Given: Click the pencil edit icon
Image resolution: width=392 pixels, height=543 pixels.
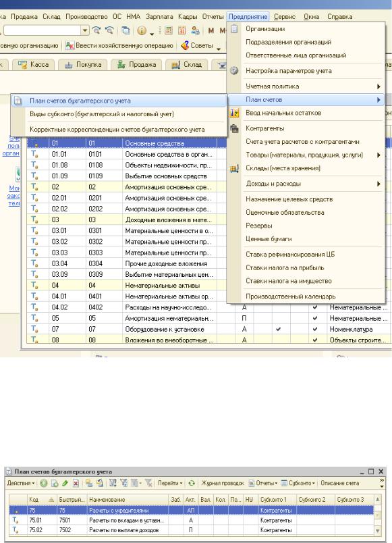Looking at the screenshot, I should click(65, 483).
